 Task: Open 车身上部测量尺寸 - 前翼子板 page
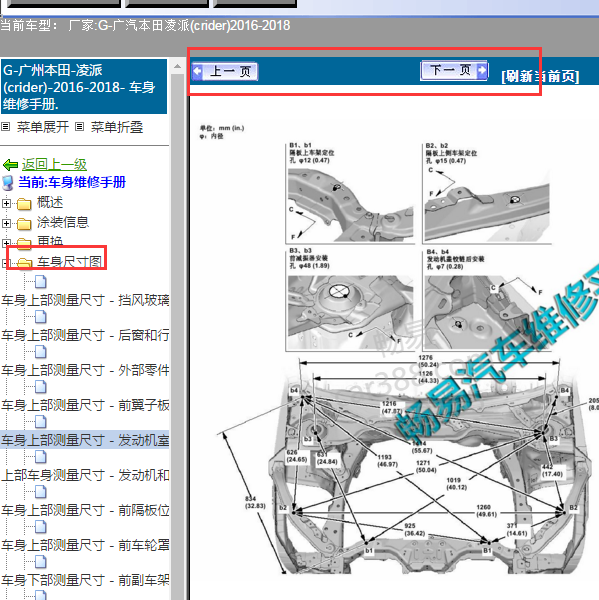[85, 406]
